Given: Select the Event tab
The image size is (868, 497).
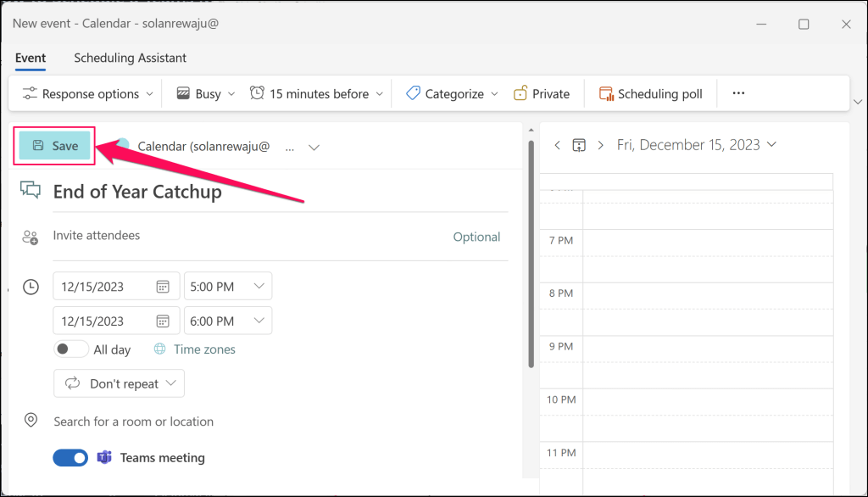Looking at the screenshot, I should (31, 58).
